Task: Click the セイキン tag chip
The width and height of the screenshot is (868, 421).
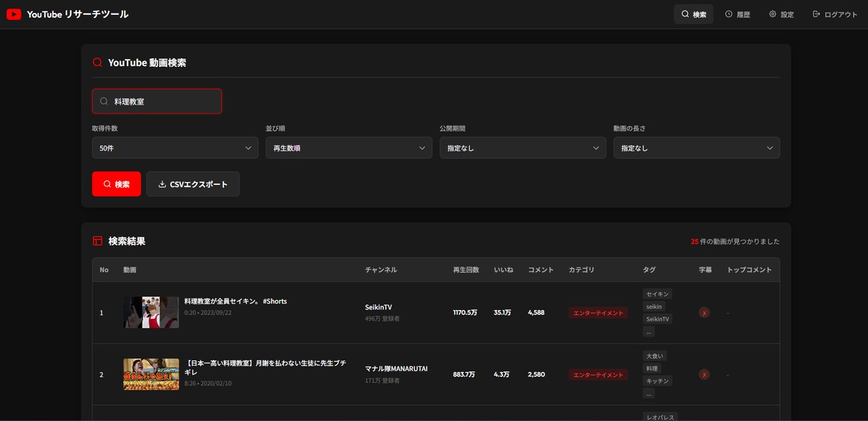Action: click(x=657, y=294)
